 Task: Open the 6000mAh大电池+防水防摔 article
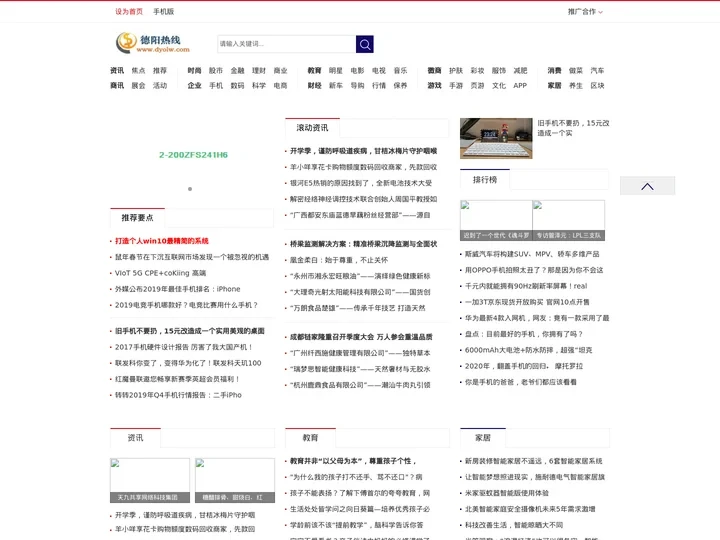pyautogui.click(x=528, y=350)
